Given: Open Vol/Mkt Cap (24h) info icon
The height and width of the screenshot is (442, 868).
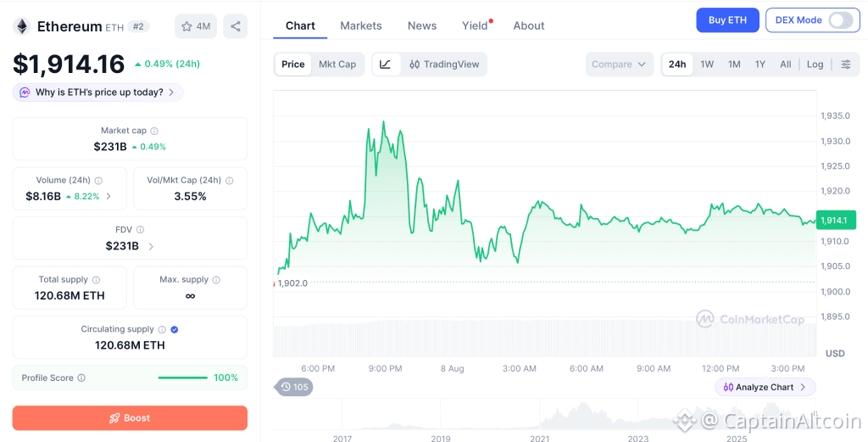Looking at the screenshot, I should [x=229, y=181].
